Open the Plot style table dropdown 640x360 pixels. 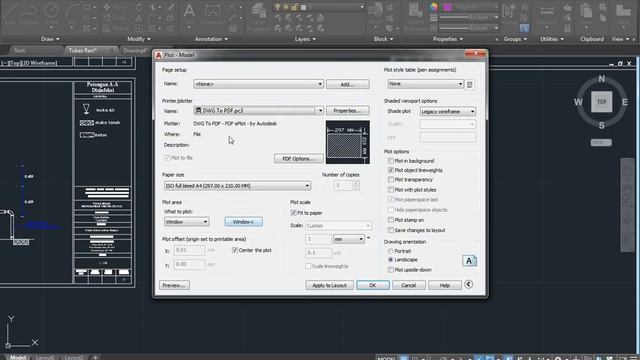pyautogui.click(x=425, y=84)
